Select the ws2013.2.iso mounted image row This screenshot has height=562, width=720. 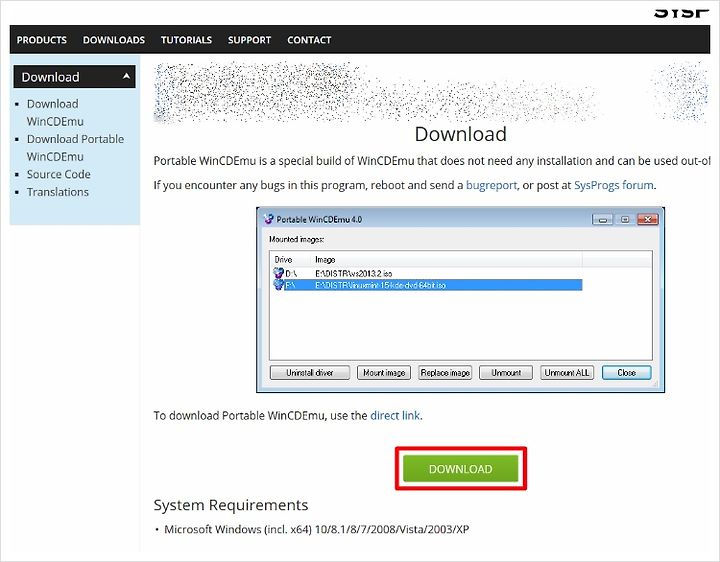(426, 273)
